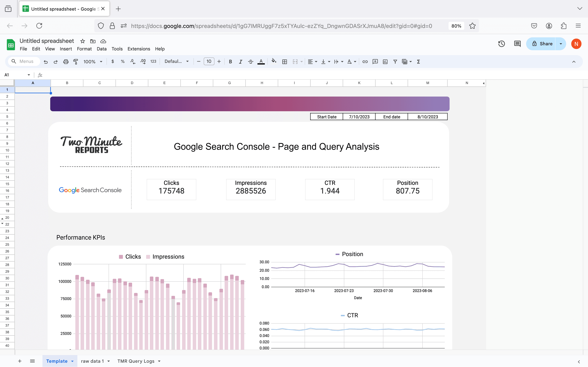Click the paint format icon

point(76,62)
